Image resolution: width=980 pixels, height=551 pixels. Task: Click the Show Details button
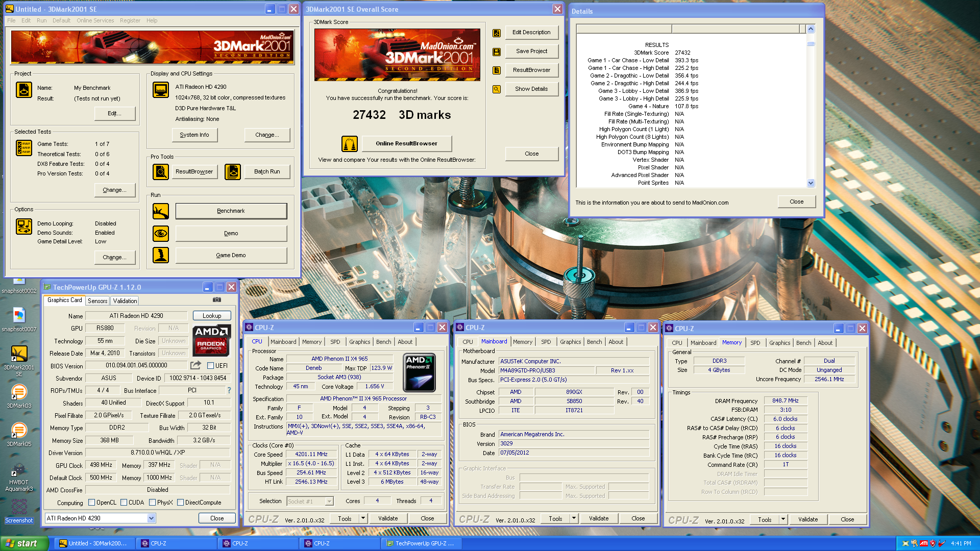click(531, 89)
